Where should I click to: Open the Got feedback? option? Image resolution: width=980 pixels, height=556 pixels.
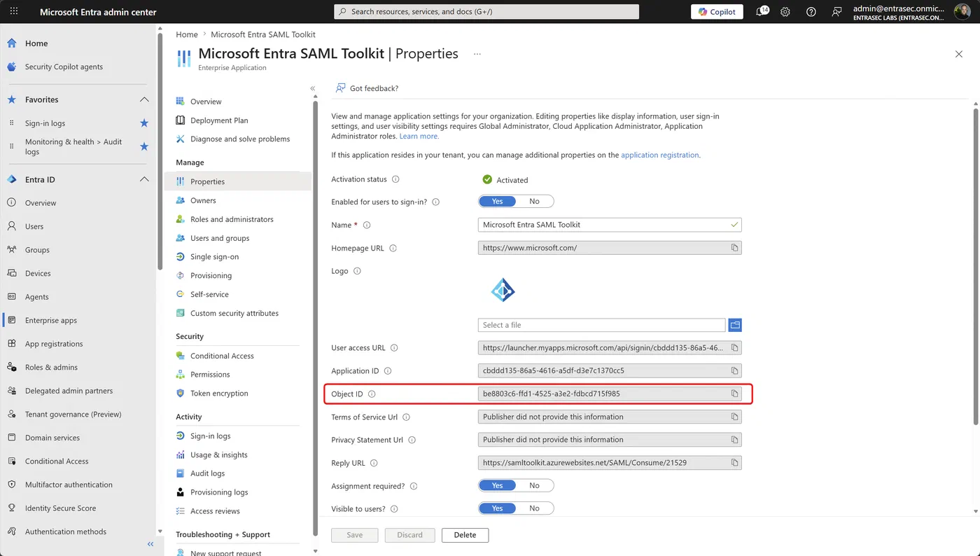[x=367, y=88]
